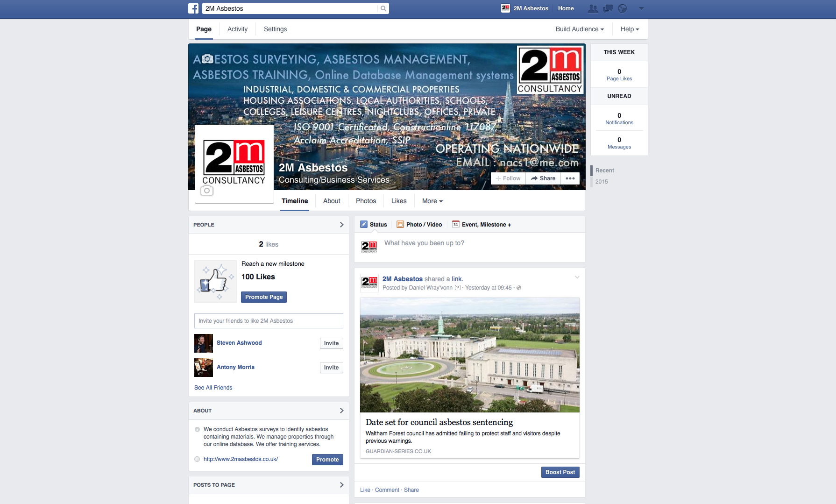Click Antony Morris's profile photo
The width and height of the screenshot is (836, 504).
click(x=204, y=368)
